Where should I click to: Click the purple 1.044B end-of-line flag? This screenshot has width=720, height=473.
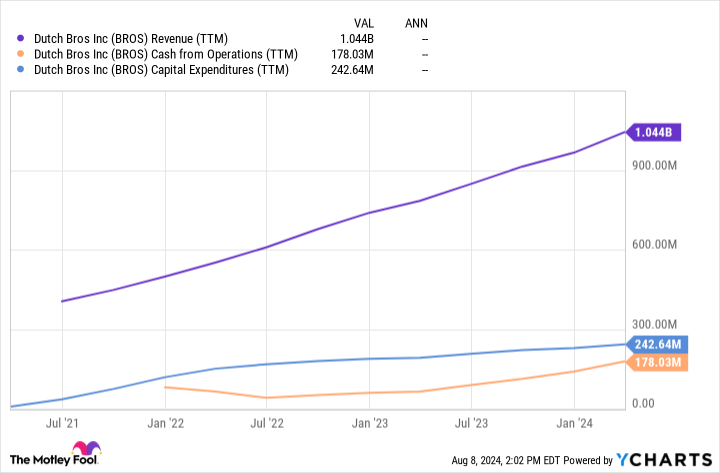point(653,133)
